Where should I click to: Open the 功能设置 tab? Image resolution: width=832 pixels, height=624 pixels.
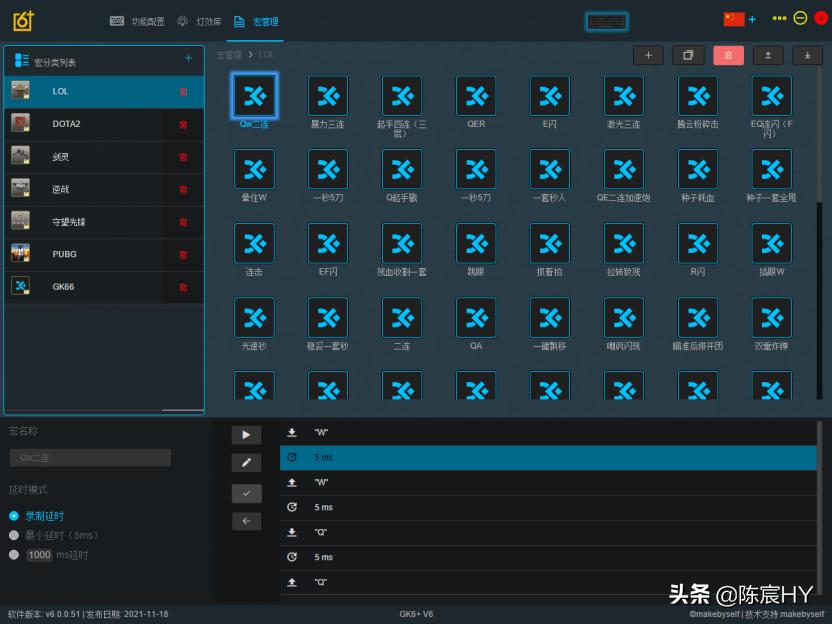click(x=138, y=21)
